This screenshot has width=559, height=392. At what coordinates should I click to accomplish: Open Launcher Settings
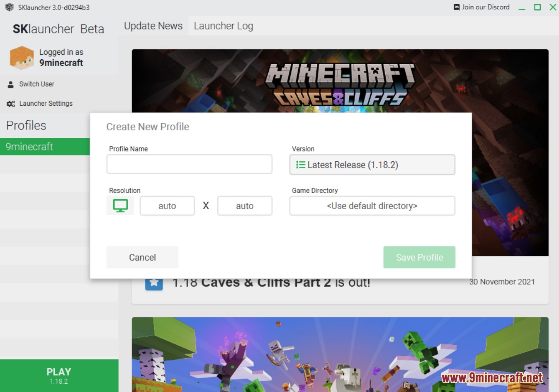click(46, 104)
